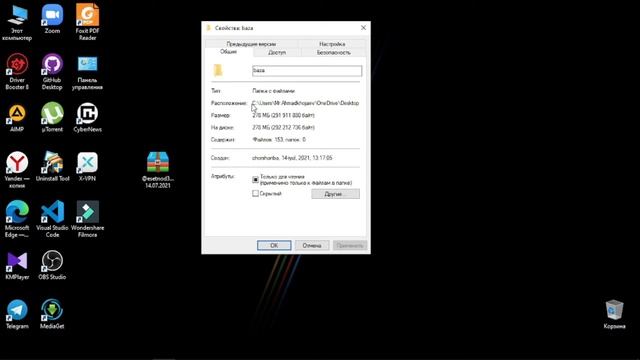The width and height of the screenshot is (640, 360).
Task: Select the Driver Booster 8 icon
Action: [x=17, y=72]
